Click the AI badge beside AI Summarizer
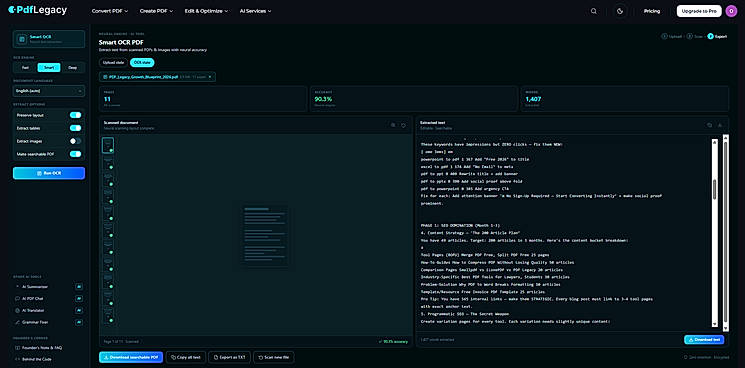Viewport: 745px width, 368px height. click(x=79, y=287)
